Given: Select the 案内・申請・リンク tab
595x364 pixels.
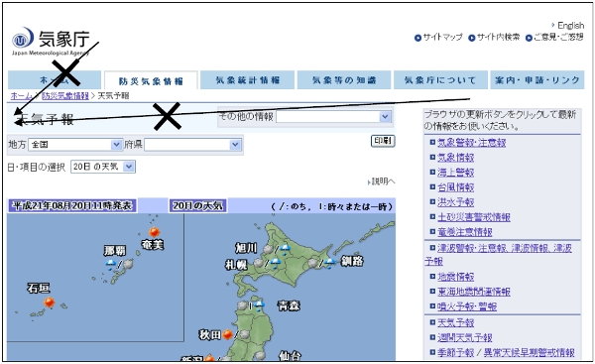Looking at the screenshot, I should pyautogui.click(x=536, y=80).
